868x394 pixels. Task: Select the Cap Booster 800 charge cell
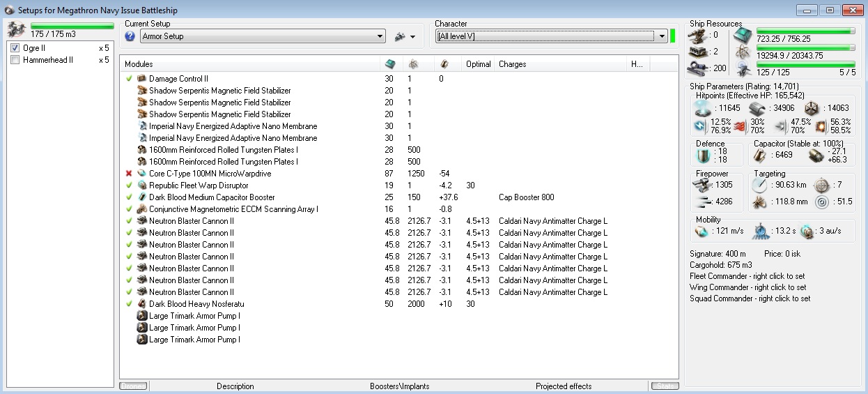tap(526, 197)
